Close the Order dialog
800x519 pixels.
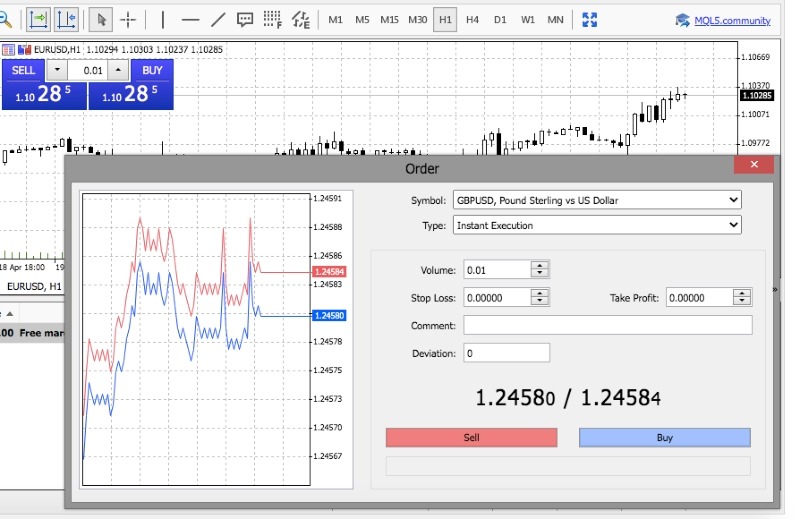coord(754,164)
